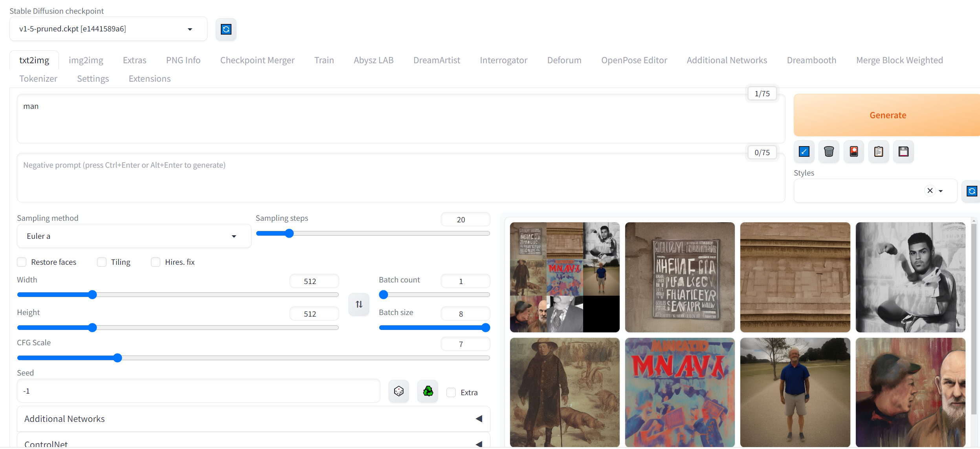
Task: Refresh the Styles list
Action: coord(972,191)
